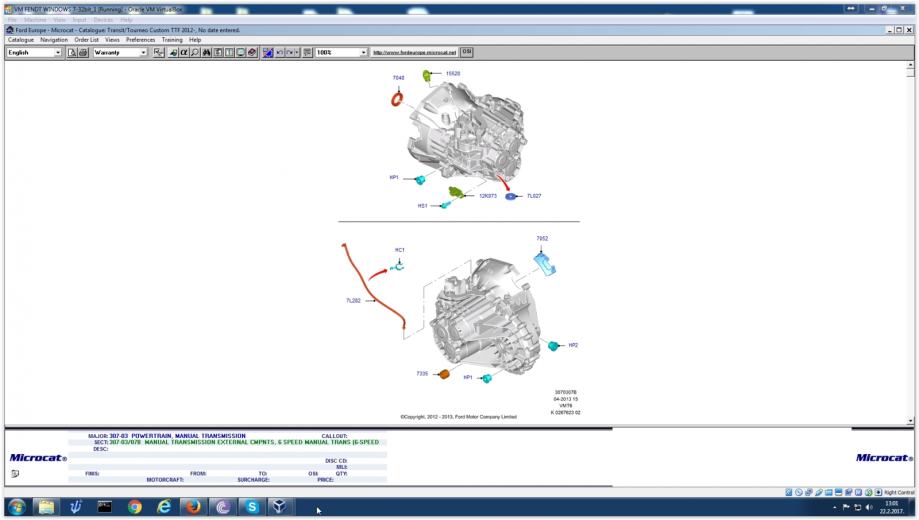
Task: Open the dropdown arrow beside the redo icon
Action: coord(297,52)
